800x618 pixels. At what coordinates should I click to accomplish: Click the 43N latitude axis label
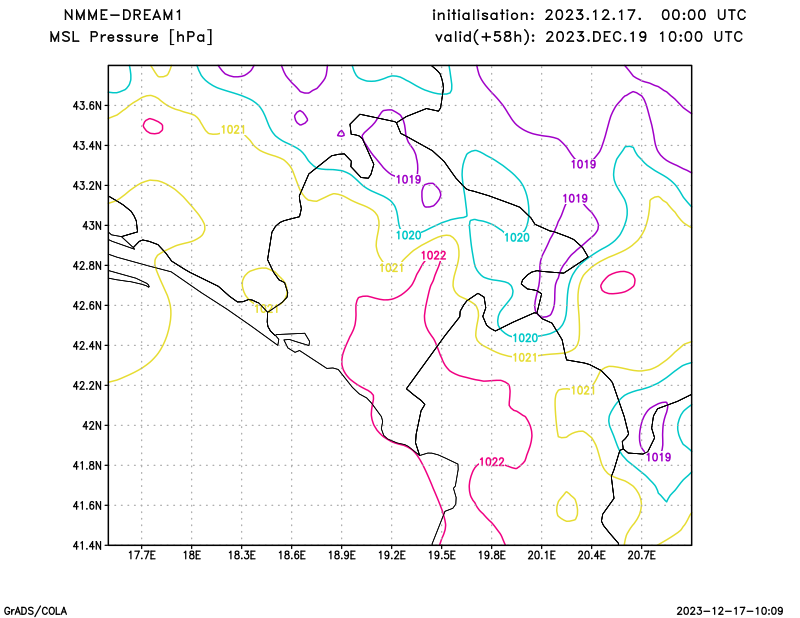click(x=92, y=225)
